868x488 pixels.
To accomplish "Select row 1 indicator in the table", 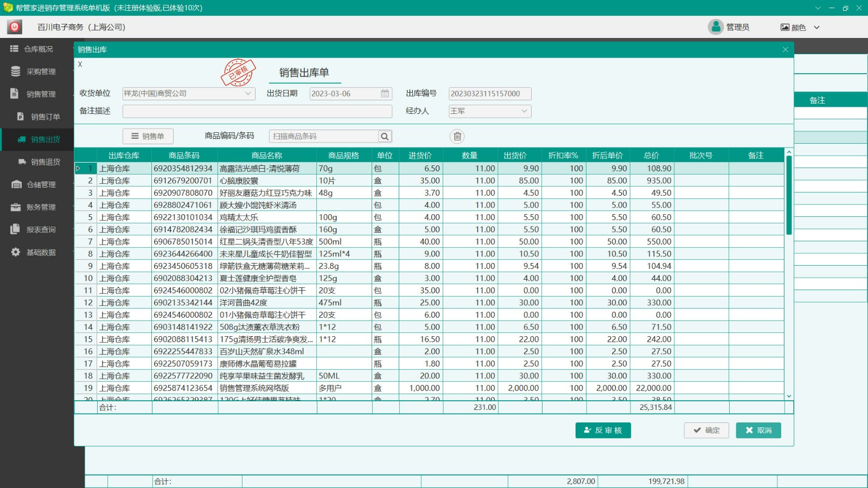I will point(79,169).
